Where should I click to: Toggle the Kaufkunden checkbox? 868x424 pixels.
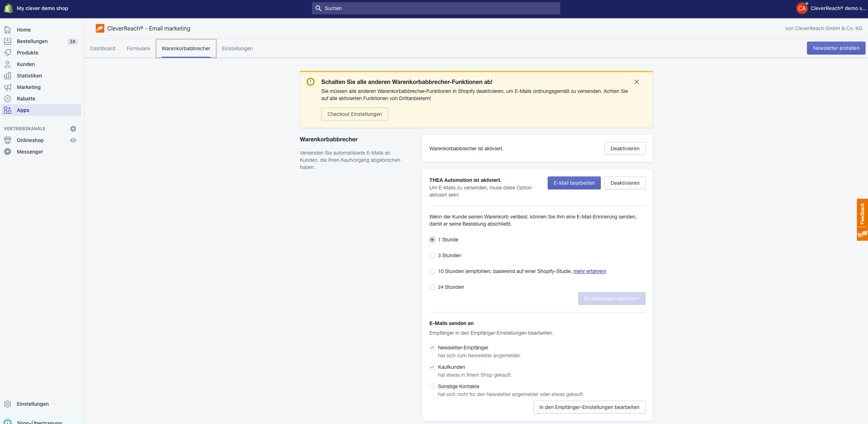click(x=432, y=367)
